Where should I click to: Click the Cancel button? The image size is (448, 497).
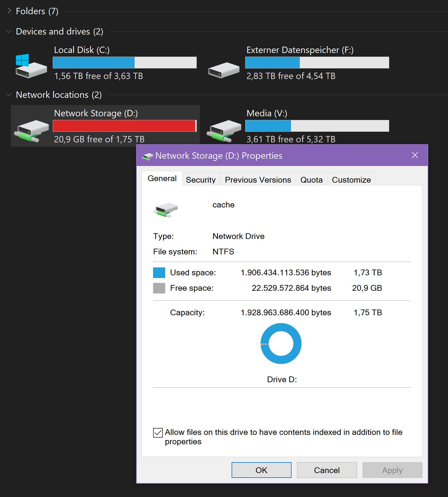327,470
